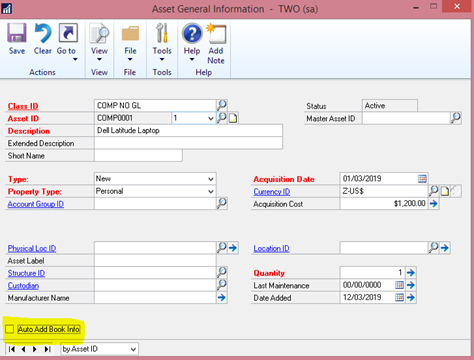Click the Date Added expansion arrow

(411, 297)
